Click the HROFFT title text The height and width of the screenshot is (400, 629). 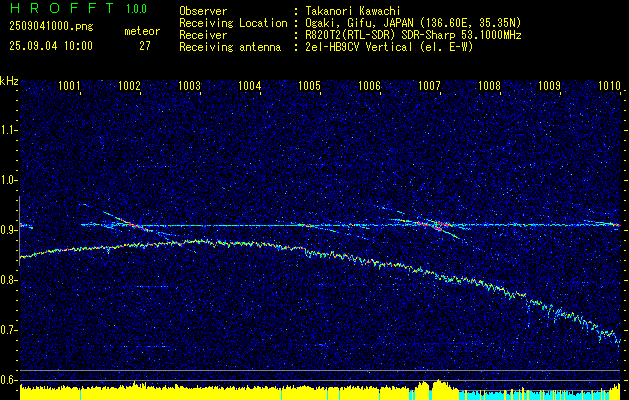coord(61,8)
